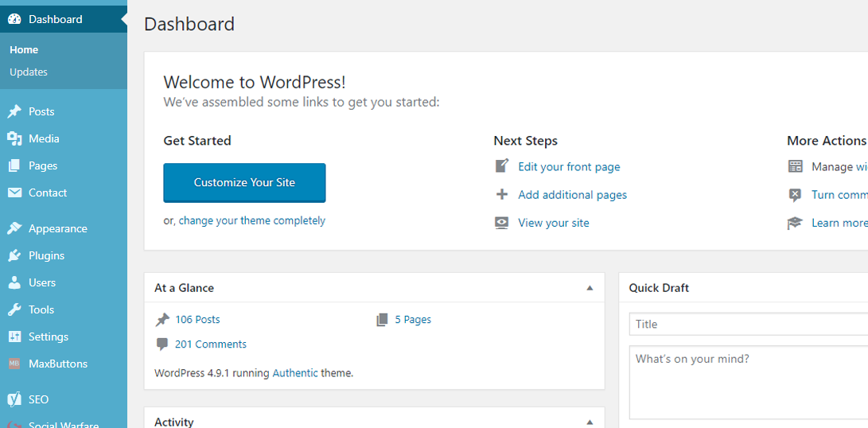The width and height of the screenshot is (868, 428).
Task: Go to Home under Dashboard
Action: tap(24, 50)
